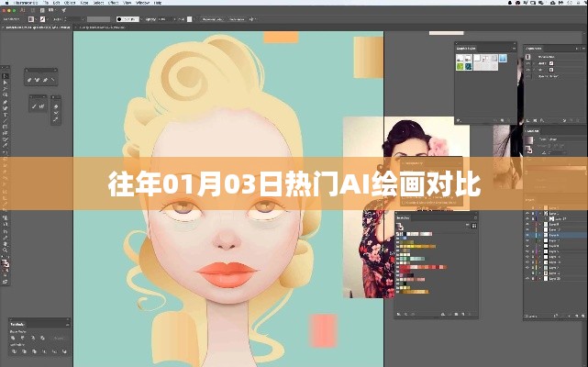
Task: Switch Swatches panel to thumbnail view
Action: point(474,226)
